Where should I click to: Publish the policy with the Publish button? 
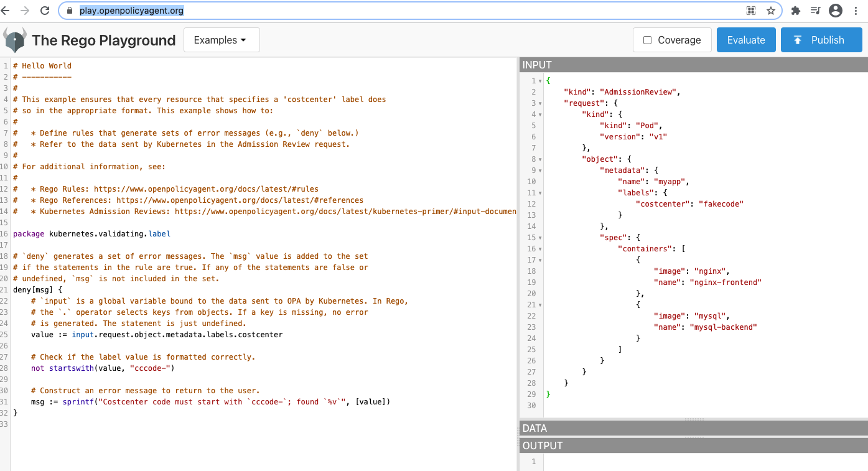tap(821, 40)
